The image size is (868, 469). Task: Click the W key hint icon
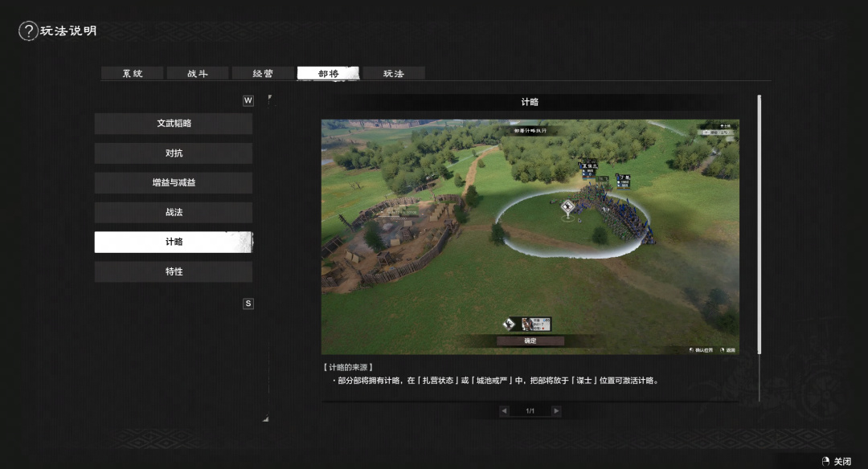click(x=248, y=100)
